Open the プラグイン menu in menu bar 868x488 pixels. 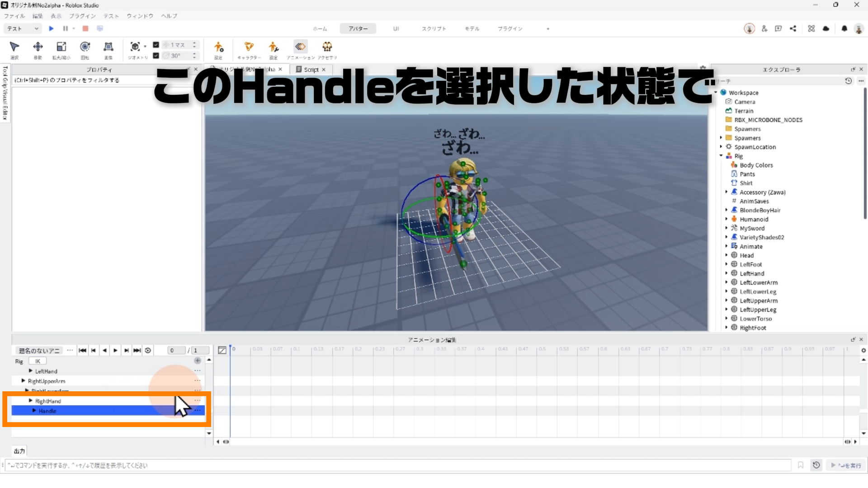[82, 16]
